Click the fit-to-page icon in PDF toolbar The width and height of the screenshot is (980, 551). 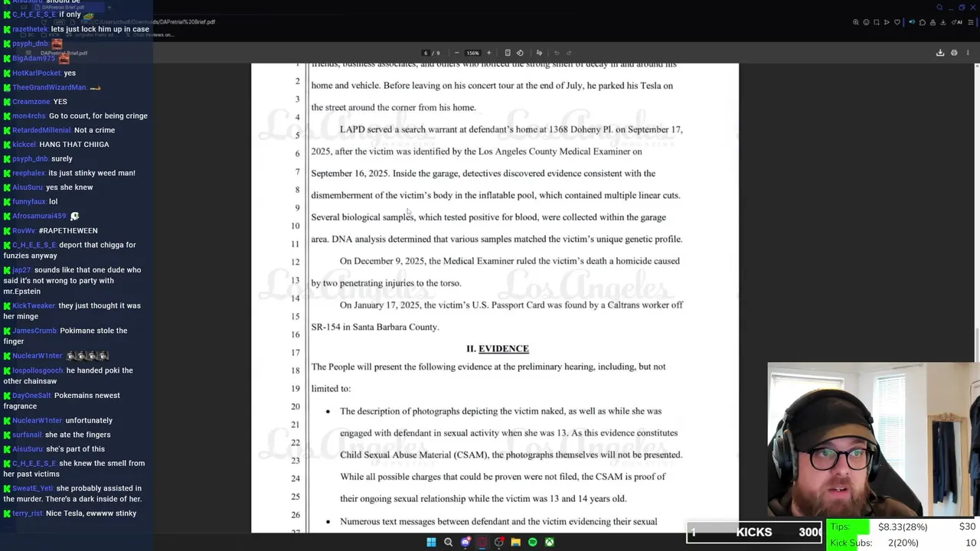pyautogui.click(x=508, y=53)
